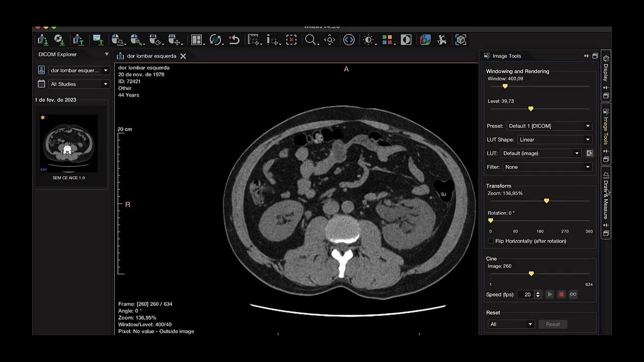The width and height of the screenshot is (644, 362).
Task: Click the reset undo arrow icon
Action: click(x=234, y=40)
